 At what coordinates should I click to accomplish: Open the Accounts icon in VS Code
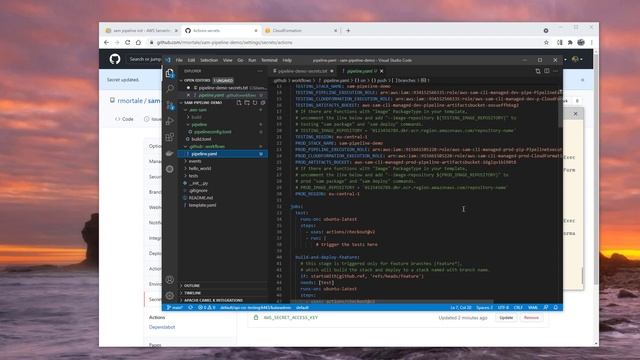click(x=170, y=280)
